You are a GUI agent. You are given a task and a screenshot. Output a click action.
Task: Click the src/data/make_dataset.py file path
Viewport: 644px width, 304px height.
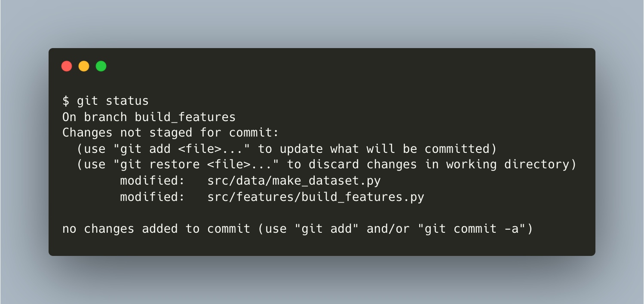click(x=294, y=181)
